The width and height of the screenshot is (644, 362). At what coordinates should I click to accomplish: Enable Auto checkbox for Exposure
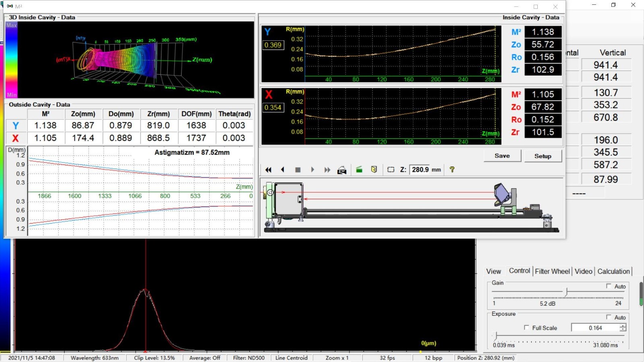pos(609,317)
